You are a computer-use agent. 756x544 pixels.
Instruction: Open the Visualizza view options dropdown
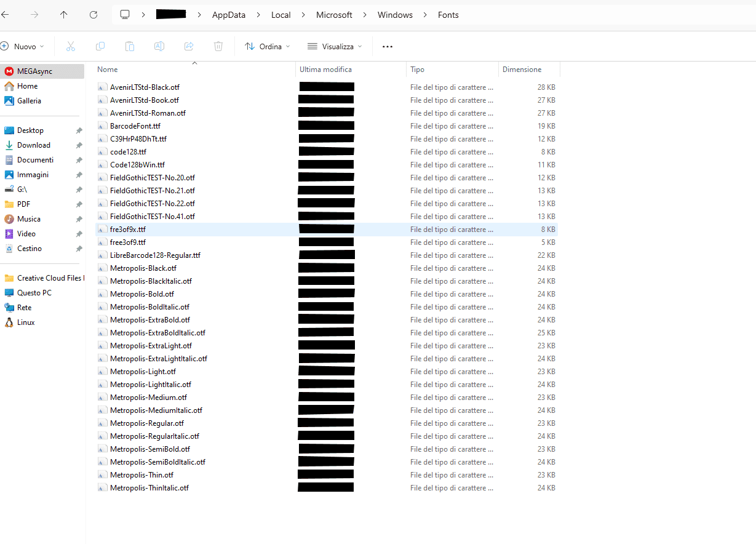click(x=334, y=46)
